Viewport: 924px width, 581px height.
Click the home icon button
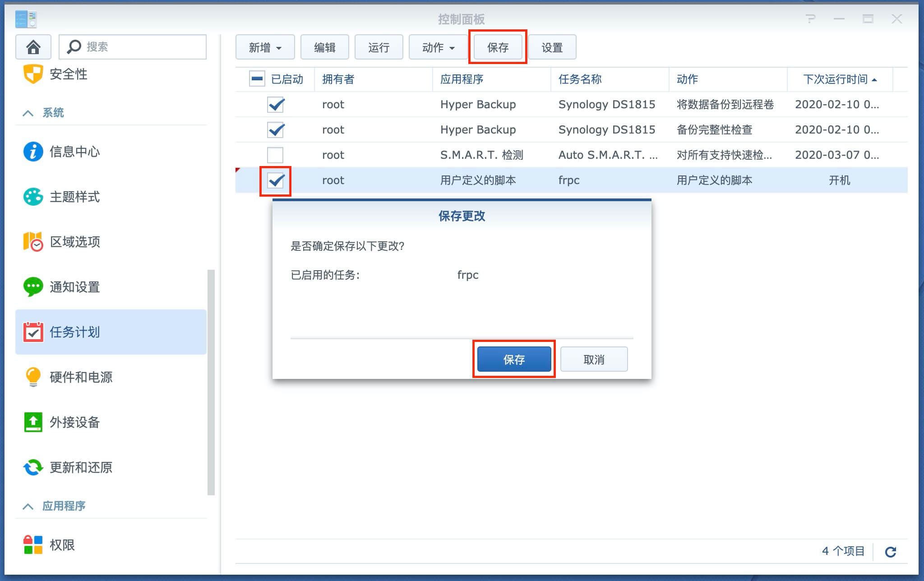33,47
